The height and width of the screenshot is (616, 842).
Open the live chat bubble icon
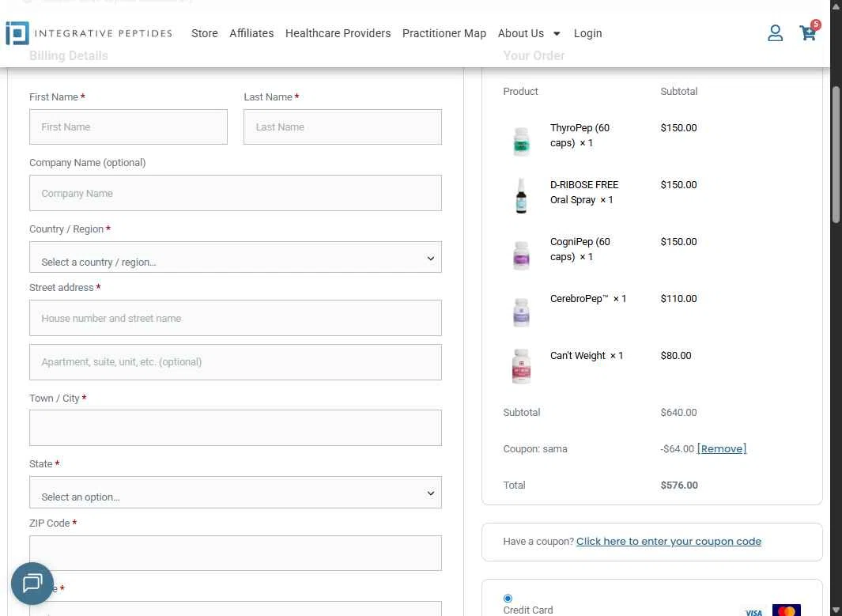click(x=32, y=584)
